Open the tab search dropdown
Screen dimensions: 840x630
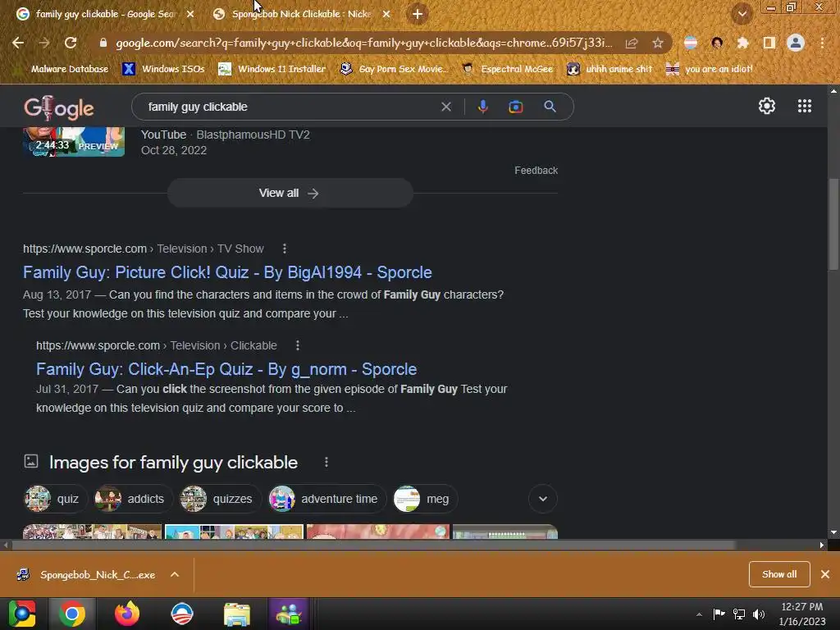(742, 14)
